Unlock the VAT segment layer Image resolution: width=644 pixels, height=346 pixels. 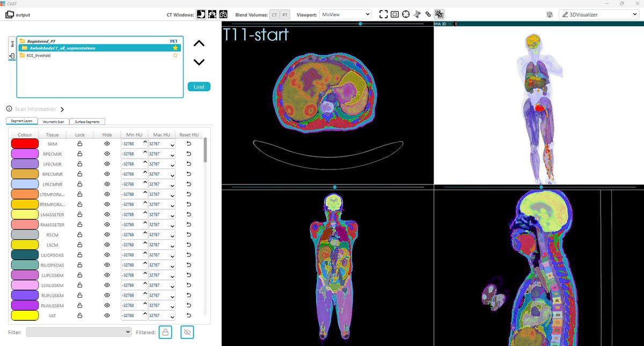(x=78, y=315)
